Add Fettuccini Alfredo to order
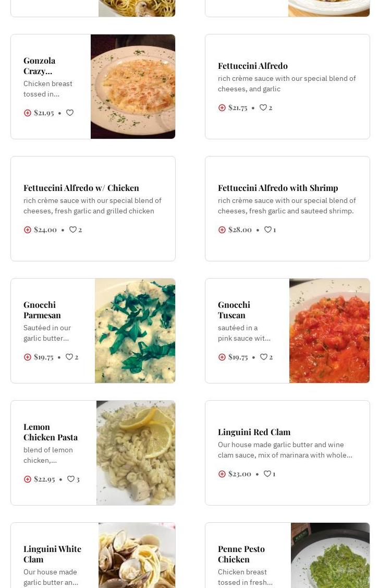Viewport: 391px width, 588px height. click(x=222, y=107)
